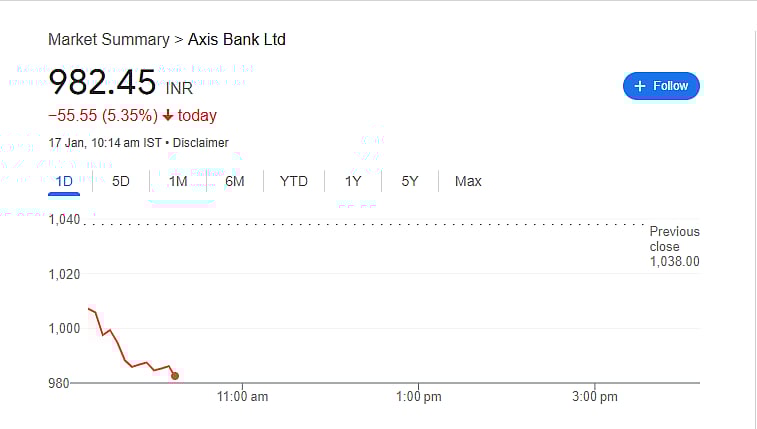
Task: Show the 1M price history
Action: (178, 181)
